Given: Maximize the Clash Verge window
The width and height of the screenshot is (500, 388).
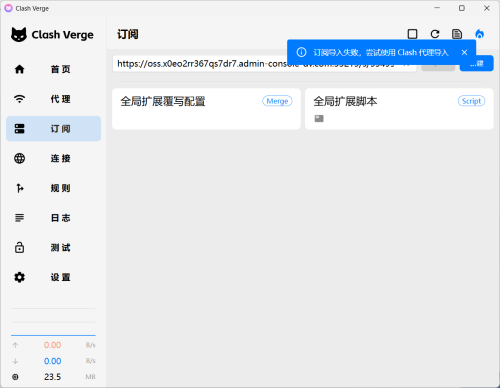Looking at the screenshot, I should pos(462,8).
